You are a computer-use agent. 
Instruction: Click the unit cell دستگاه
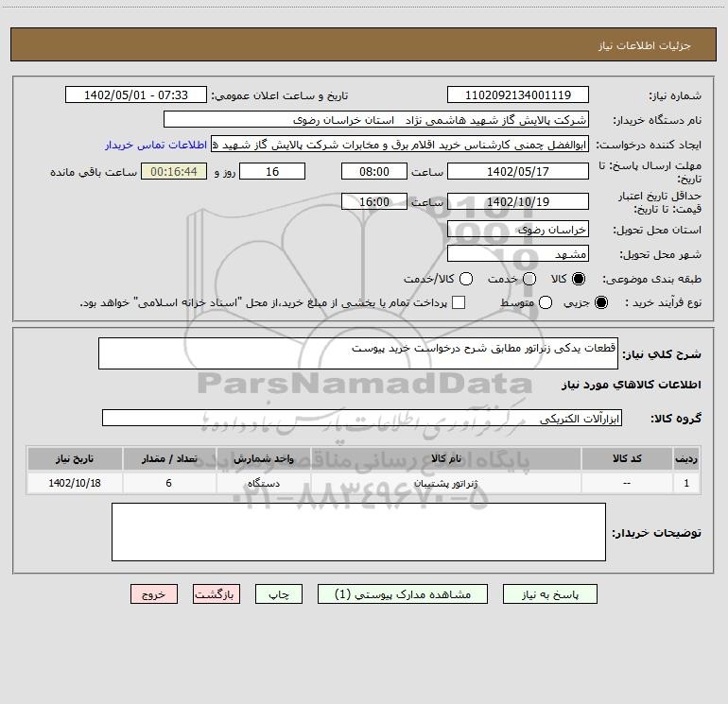(x=263, y=483)
